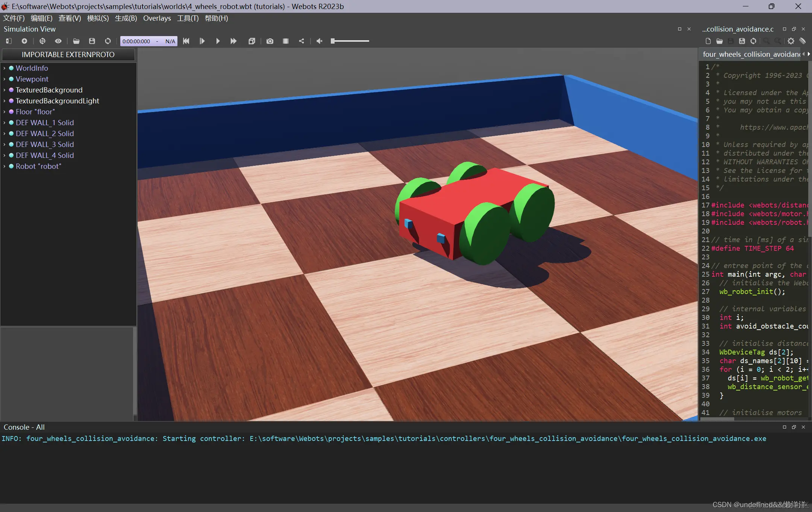Click the movie recording film icon
This screenshot has height=512, width=812.
(x=286, y=41)
